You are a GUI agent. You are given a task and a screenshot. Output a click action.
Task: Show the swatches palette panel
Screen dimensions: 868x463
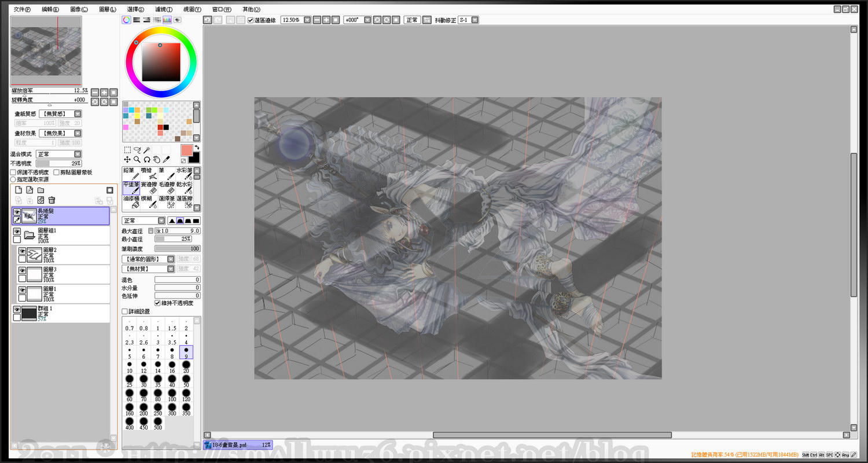tap(167, 20)
